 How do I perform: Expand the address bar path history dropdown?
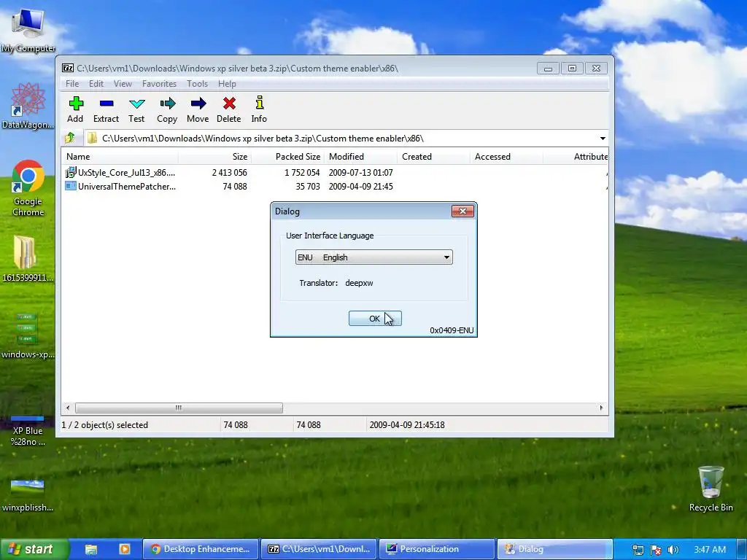pyautogui.click(x=603, y=138)
